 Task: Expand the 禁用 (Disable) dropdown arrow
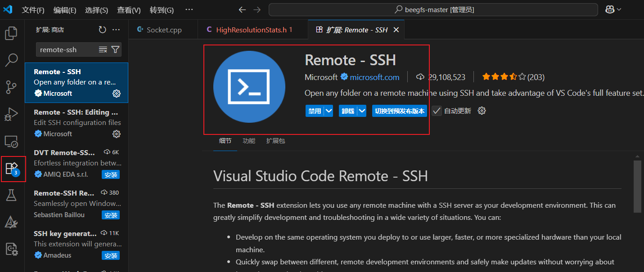(x=329, y=111)
